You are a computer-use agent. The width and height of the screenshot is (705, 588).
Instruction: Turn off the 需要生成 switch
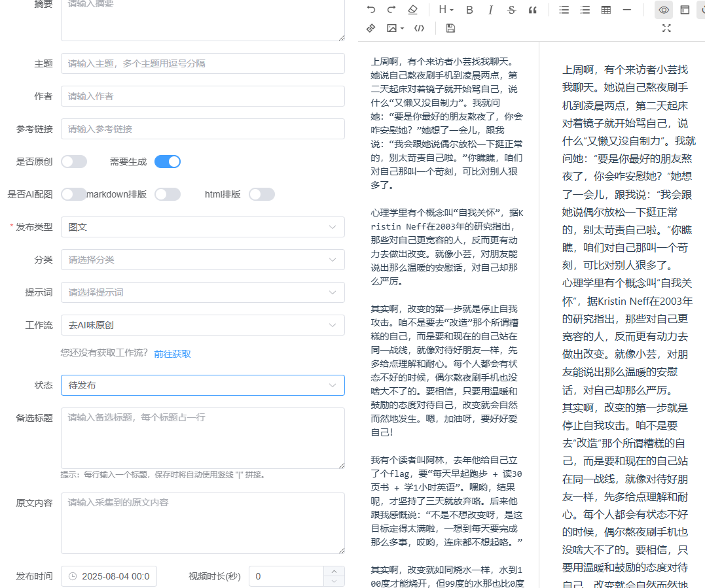coord(168,162)
